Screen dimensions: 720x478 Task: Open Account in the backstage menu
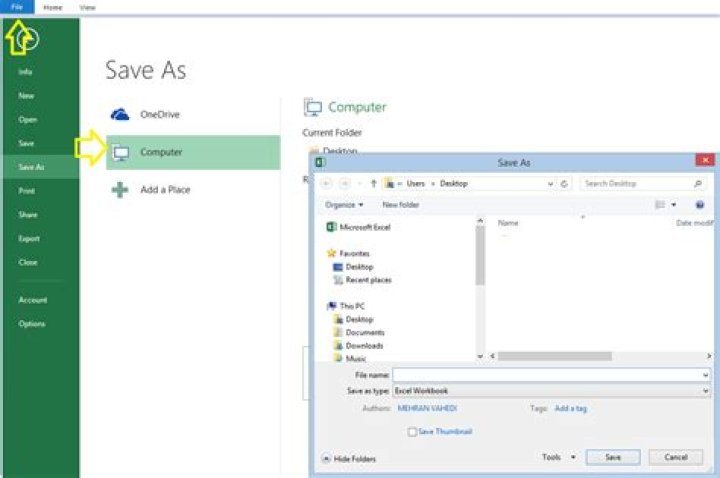(33, 300)
